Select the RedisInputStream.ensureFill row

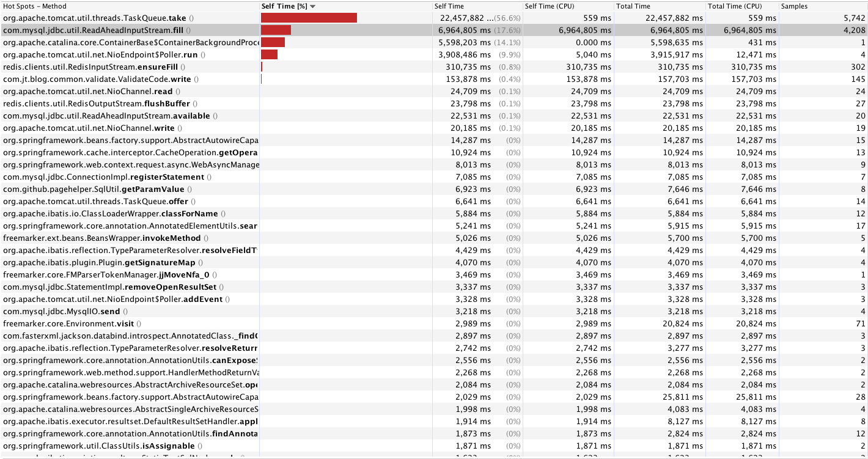point(434,67)
